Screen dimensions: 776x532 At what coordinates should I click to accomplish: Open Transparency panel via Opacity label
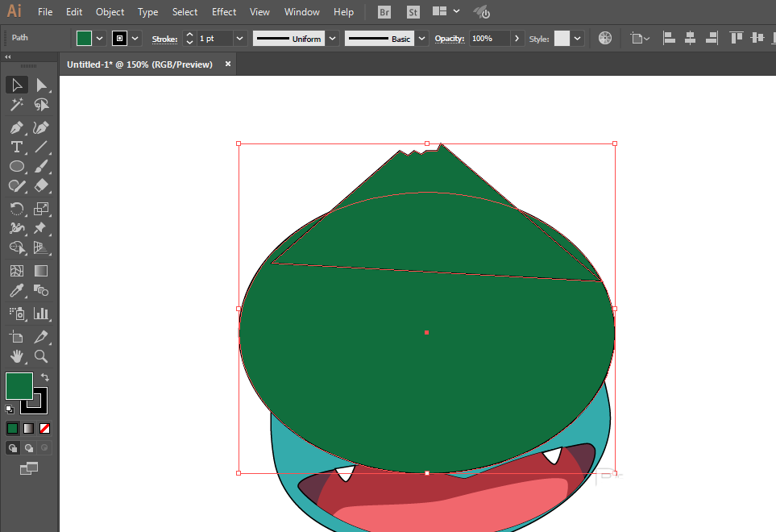[x=450, y=39]
